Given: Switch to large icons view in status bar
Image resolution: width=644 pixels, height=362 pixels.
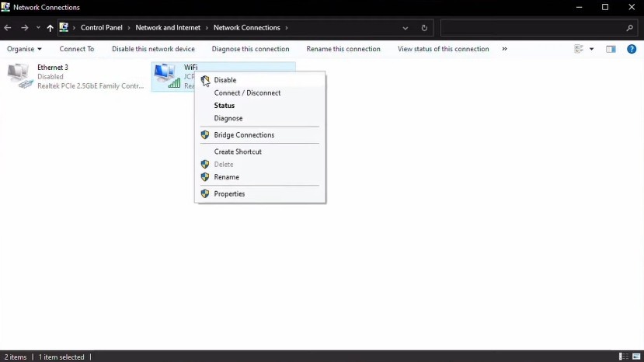Looking at the screenshot, I should [636, 357].
